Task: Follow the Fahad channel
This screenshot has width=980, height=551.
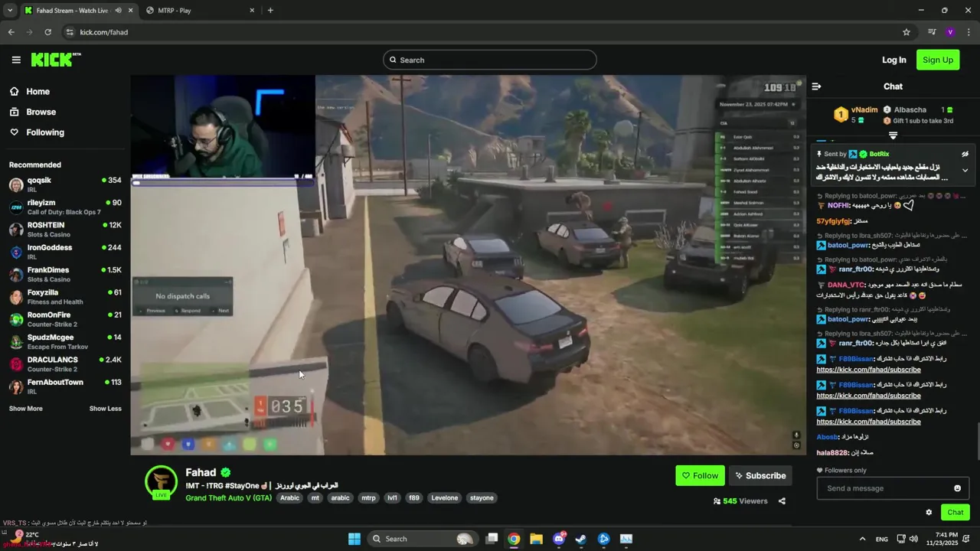Action: 700,475
